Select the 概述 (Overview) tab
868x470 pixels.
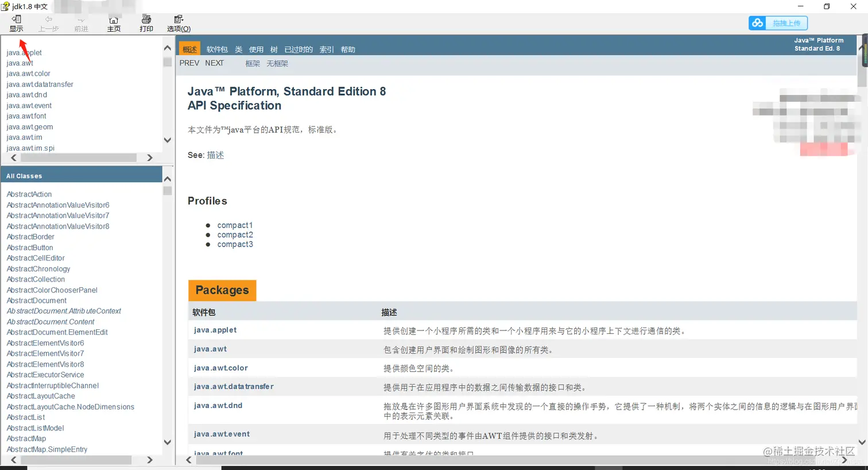189,49
